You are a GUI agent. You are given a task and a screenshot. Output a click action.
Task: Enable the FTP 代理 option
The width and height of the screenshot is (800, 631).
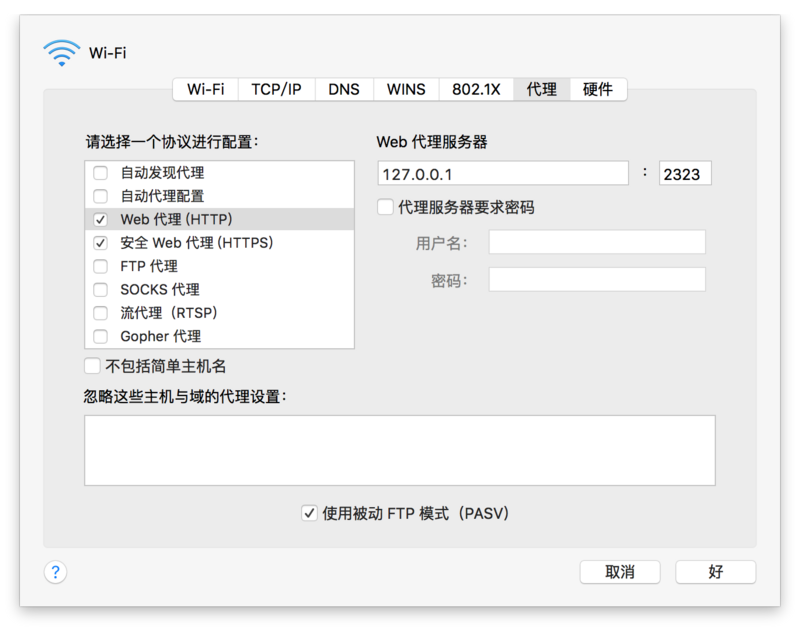99,266
